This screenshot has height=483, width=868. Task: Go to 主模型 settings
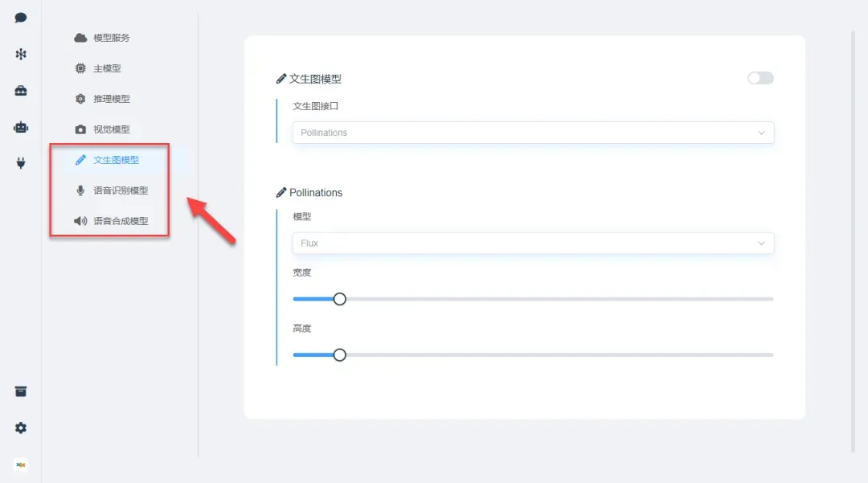106,68
